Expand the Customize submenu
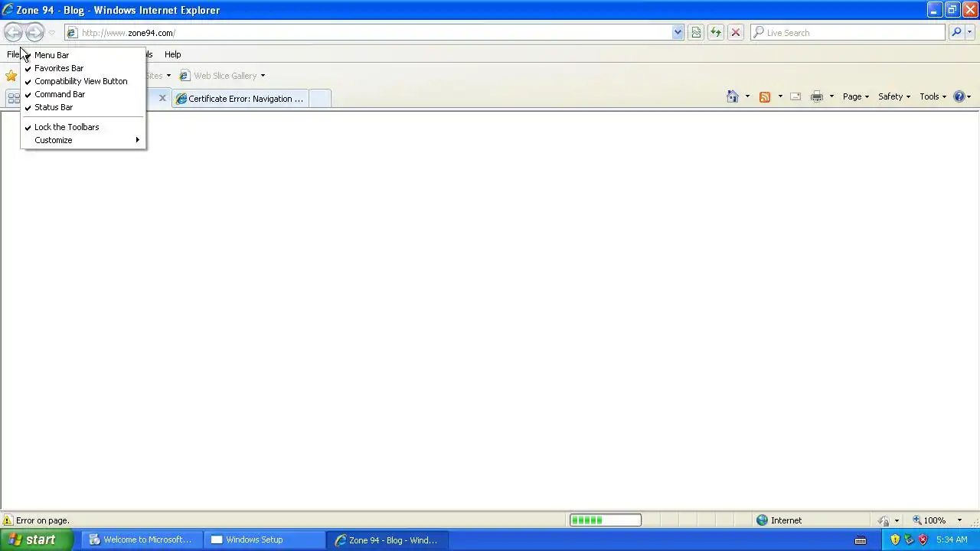The width and height of the screenshot is (980, 551). coord(83,140)
